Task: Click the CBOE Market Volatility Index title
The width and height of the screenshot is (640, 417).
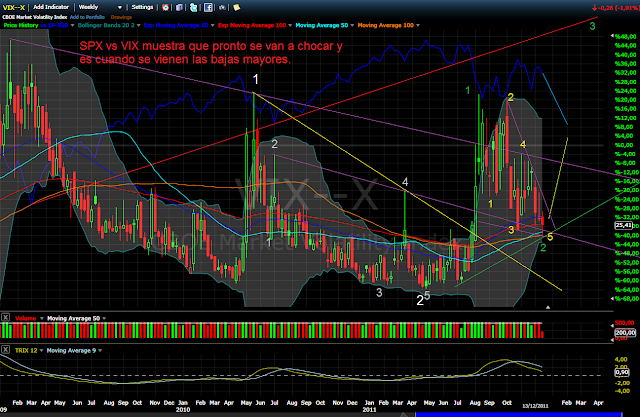Action: (x=34, y=17)
